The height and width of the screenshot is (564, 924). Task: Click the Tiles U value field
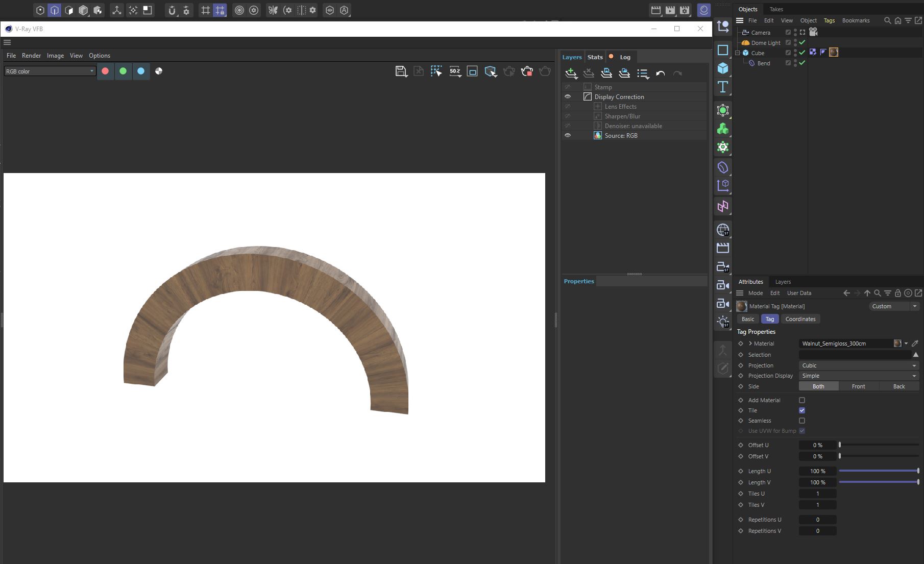[817, 494]
